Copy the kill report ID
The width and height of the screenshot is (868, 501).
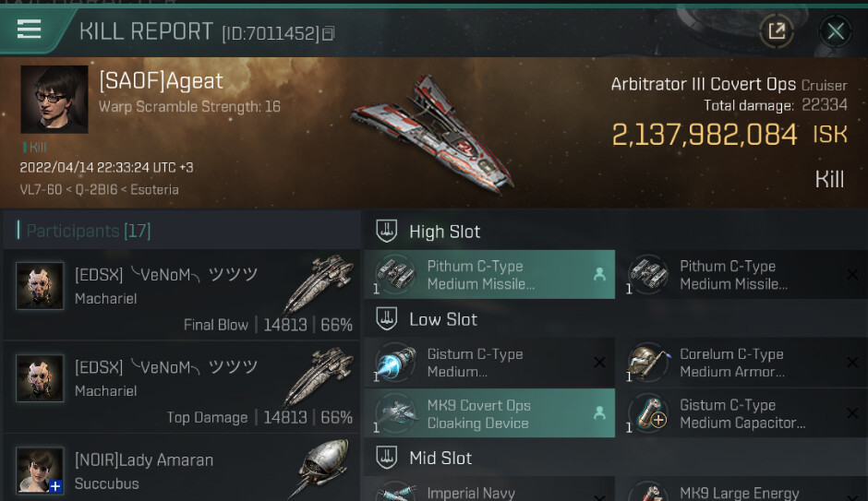click(x=329, y=34)
